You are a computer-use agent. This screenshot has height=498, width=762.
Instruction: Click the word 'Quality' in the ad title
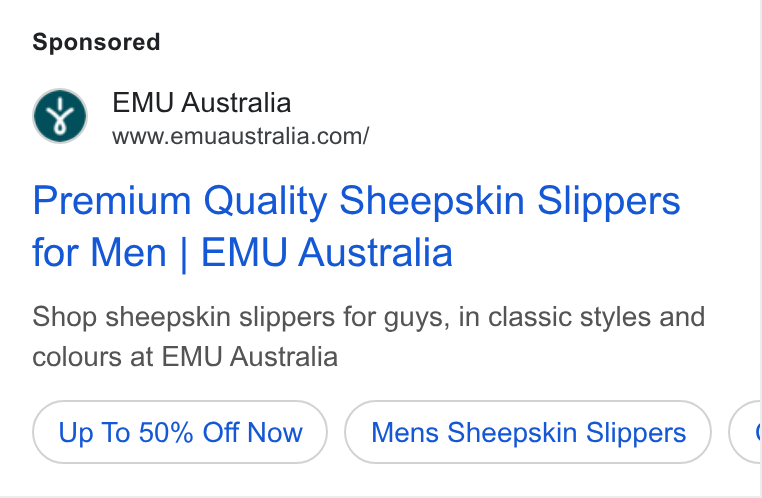coord(265,202)
